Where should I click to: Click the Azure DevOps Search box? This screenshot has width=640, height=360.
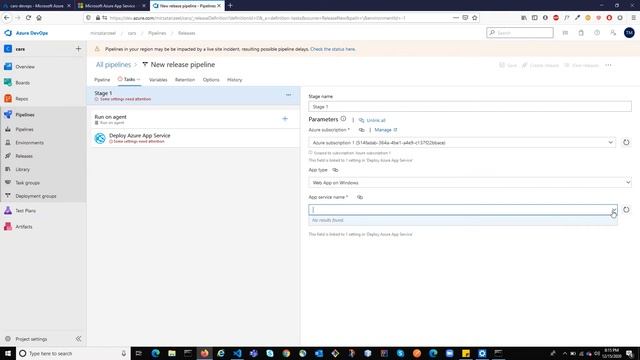tap(520, 33)
